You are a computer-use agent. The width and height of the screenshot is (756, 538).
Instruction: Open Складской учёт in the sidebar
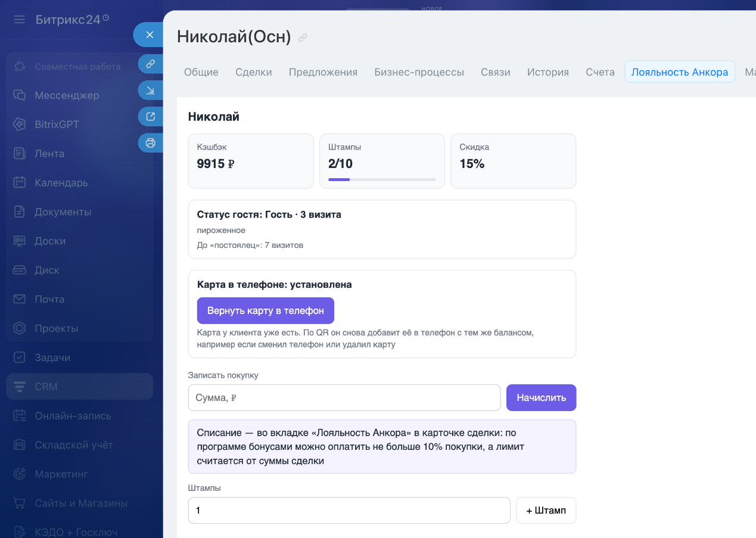[74, 445]
